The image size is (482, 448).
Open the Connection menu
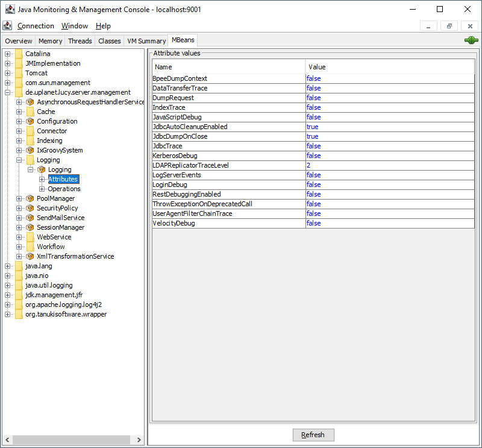[x=36, y=26]
